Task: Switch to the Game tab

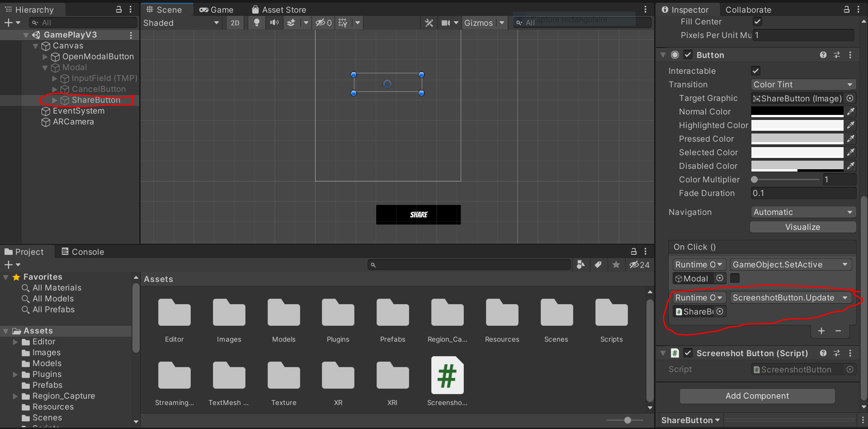Action: pos(217,10)
